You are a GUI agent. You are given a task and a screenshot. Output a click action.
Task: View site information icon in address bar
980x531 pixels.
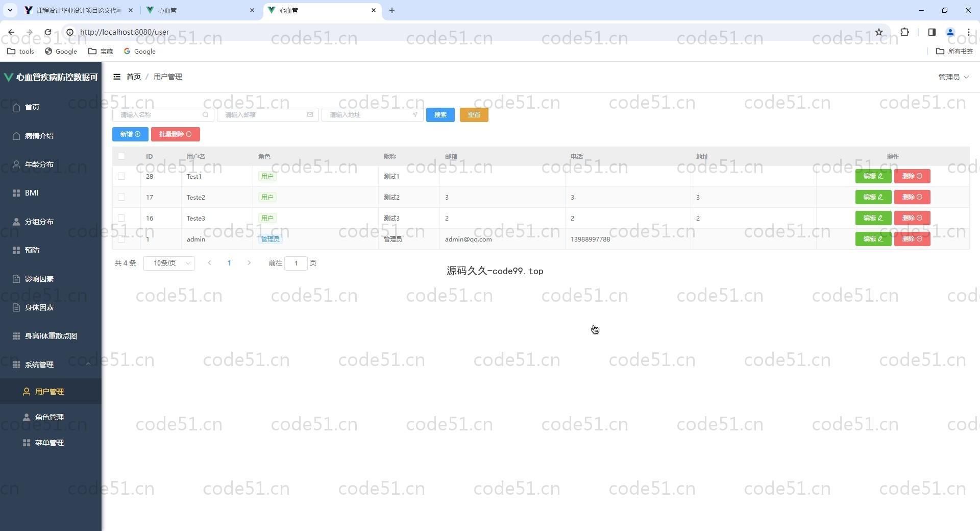pos(70,32)
